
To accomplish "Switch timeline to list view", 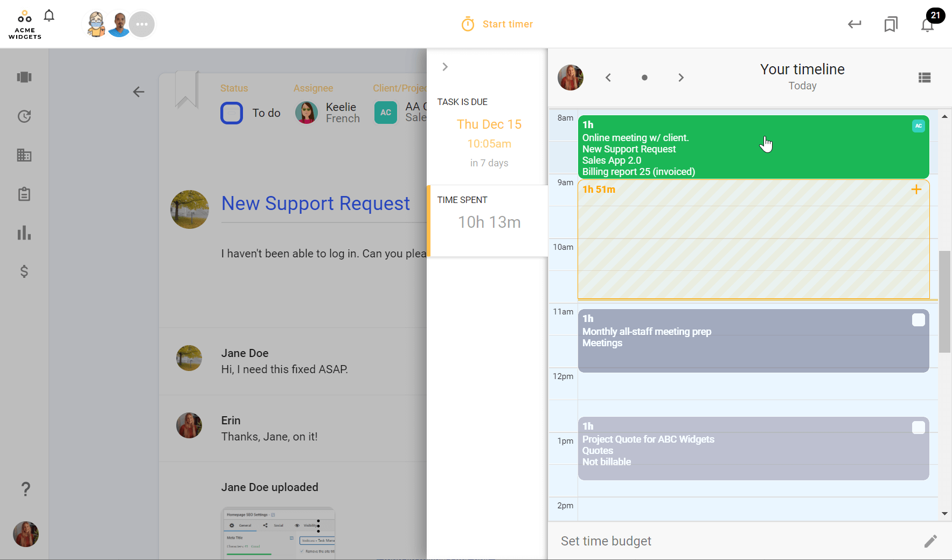I will tap(925, 78).
